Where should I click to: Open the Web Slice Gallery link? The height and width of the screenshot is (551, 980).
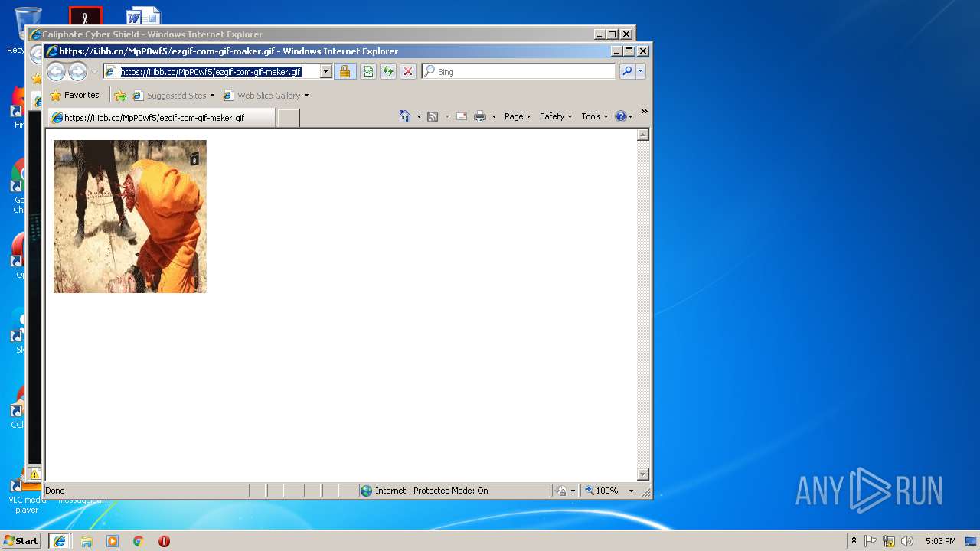point(266,96)
